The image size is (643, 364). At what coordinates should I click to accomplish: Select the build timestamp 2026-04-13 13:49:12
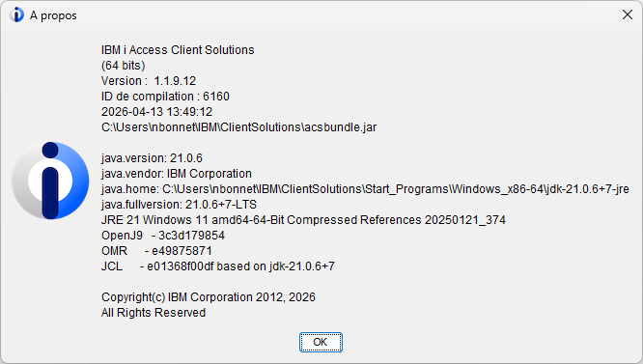pyautogui.click(x=156, y=112)
